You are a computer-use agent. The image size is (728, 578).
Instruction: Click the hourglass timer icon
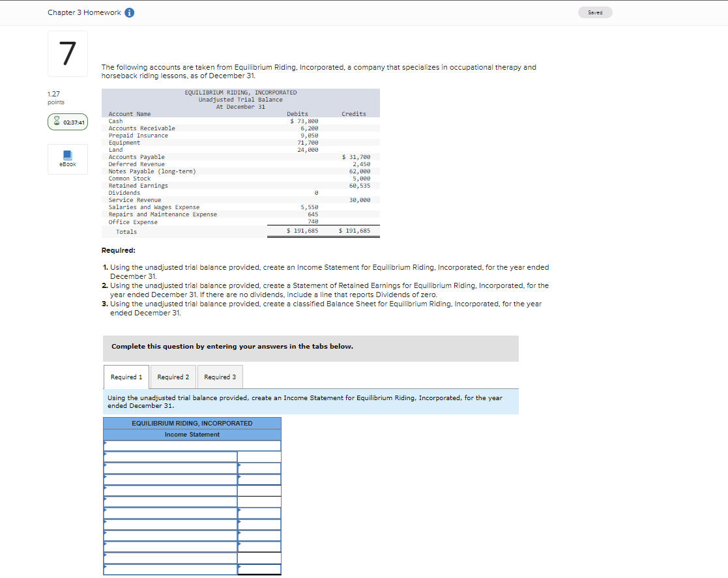pyautogui.click(x=57, y=121)
